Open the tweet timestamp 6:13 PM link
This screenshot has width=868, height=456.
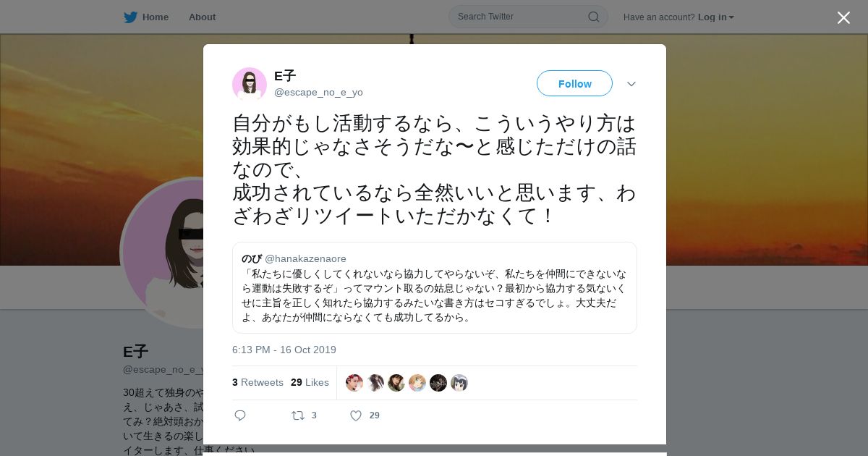click(284, 350)
